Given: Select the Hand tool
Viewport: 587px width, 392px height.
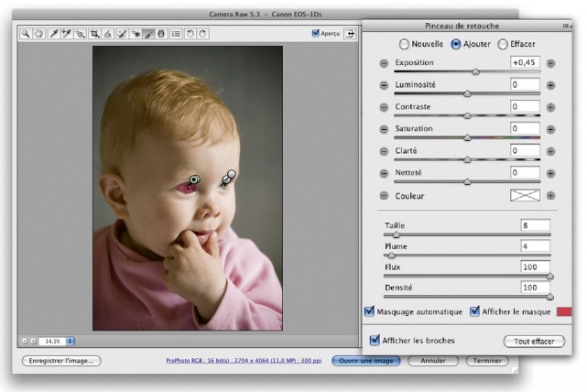Looking at the screenshot, I should coord(38,34).
